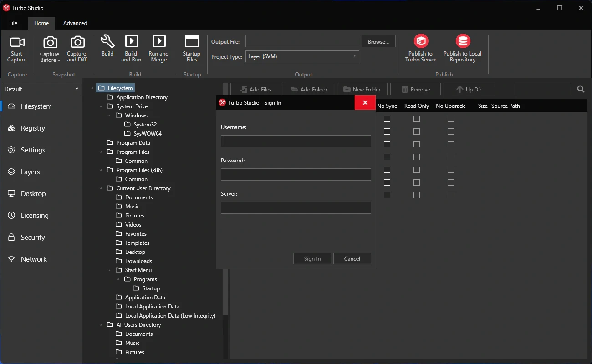The height and width of the screenshot is (364, 592).
Task: Collapse the Current User Directory node
Action: click(101, 188)
